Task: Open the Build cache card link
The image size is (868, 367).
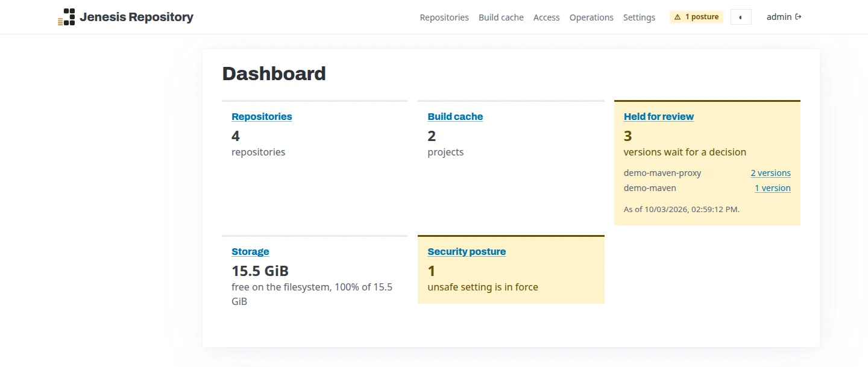Action: pyautogui.click(x=455, y=116)
